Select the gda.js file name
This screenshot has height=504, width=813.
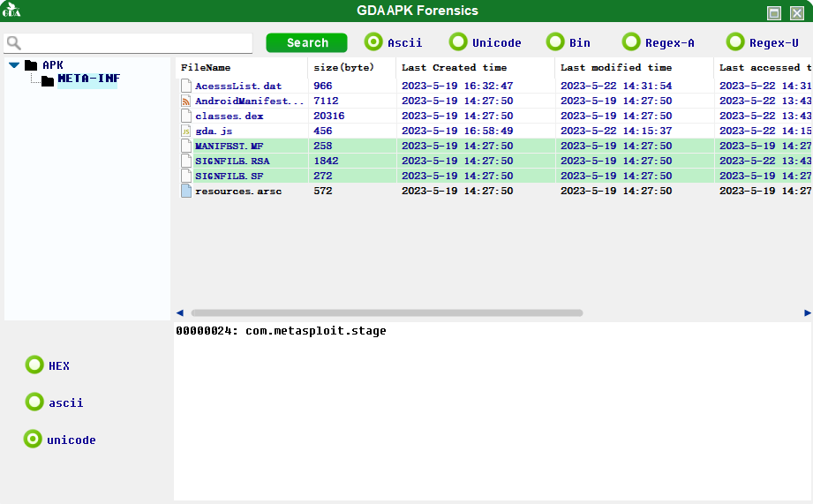(x=214, y=132)
